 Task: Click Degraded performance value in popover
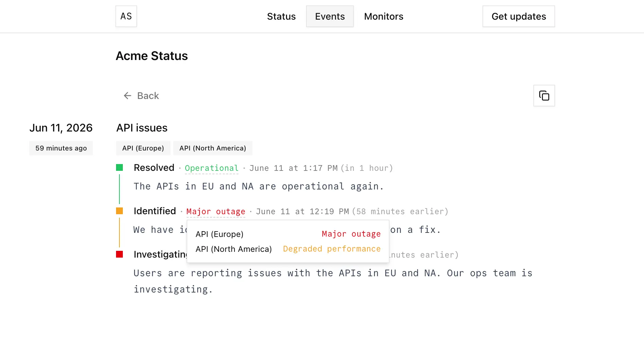coord(332,249)
